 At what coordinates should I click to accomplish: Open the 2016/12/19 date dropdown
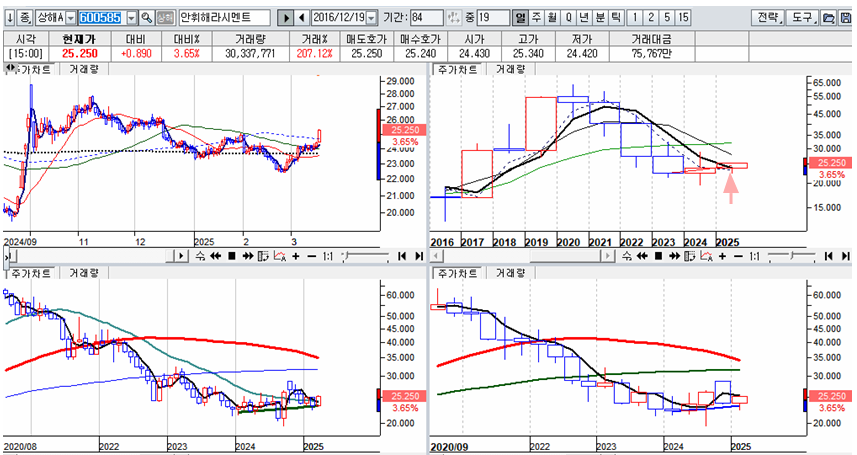[372, 18]
